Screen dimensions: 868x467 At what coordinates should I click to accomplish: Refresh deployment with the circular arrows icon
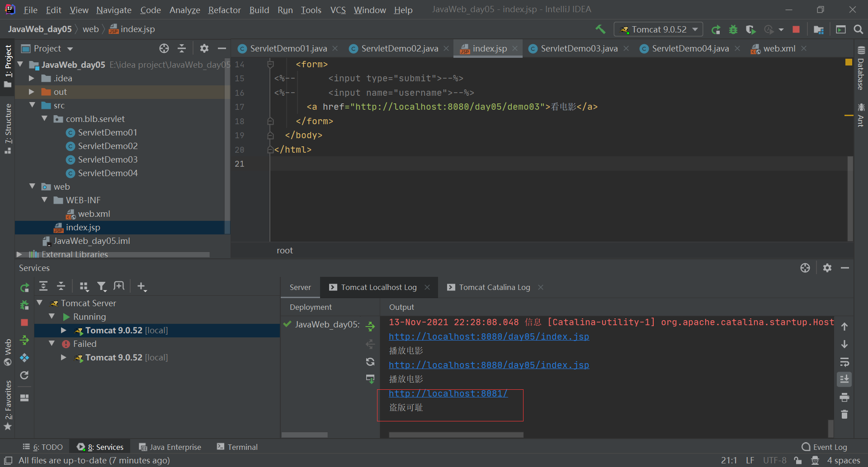pos(370,361)
